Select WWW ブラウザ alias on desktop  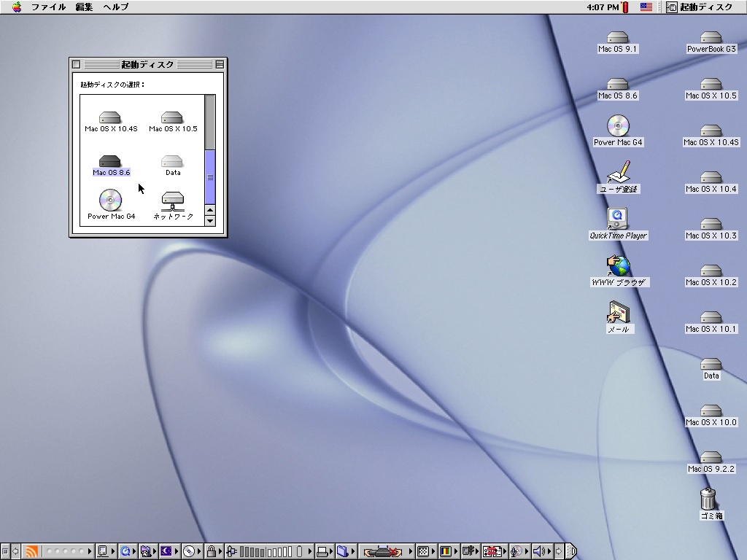pyautogui.click(x=619, y=271)
